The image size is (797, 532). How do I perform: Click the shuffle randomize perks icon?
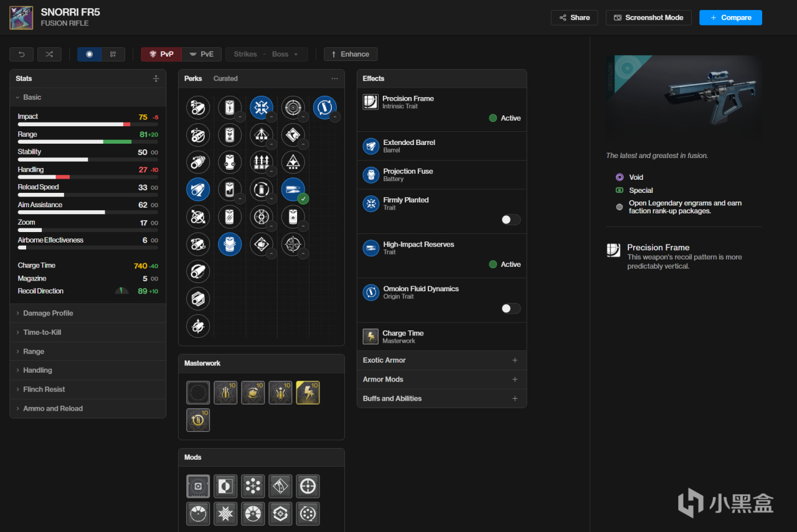pos(49,54)
